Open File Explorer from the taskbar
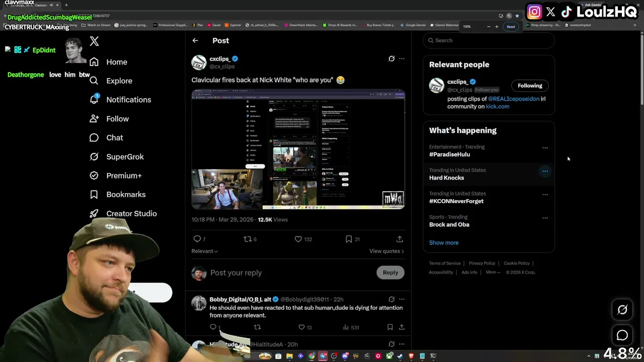 point(289,356)
